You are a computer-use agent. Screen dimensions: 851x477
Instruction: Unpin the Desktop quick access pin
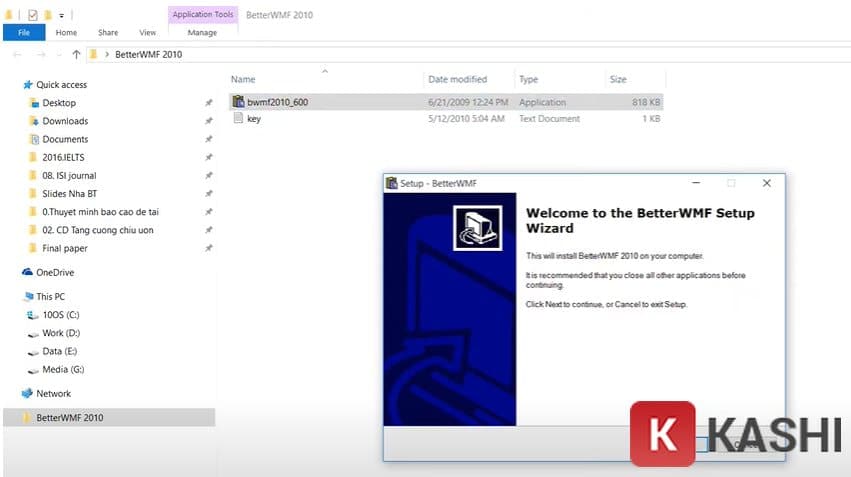click(x=208, y=103)
